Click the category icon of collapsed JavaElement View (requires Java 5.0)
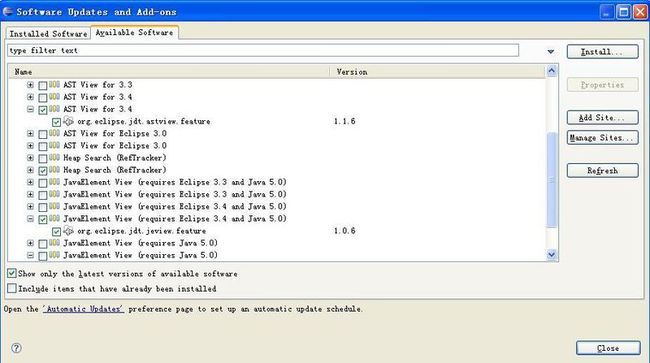Viewport: 650px width, 363px height. pyautogui.click(x=54, y=243)
